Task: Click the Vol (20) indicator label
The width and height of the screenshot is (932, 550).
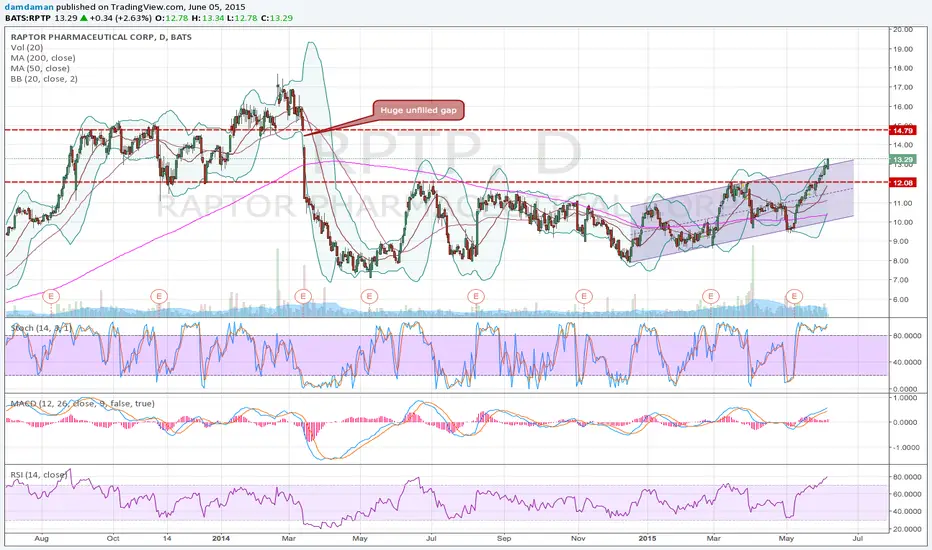Action: [x=27, y=48]
